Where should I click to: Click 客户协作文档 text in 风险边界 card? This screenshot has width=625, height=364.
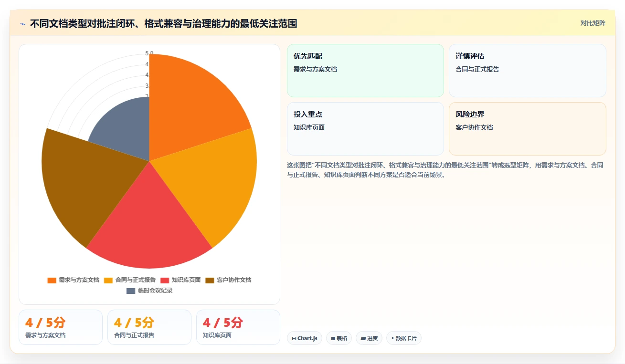[475, 127]
